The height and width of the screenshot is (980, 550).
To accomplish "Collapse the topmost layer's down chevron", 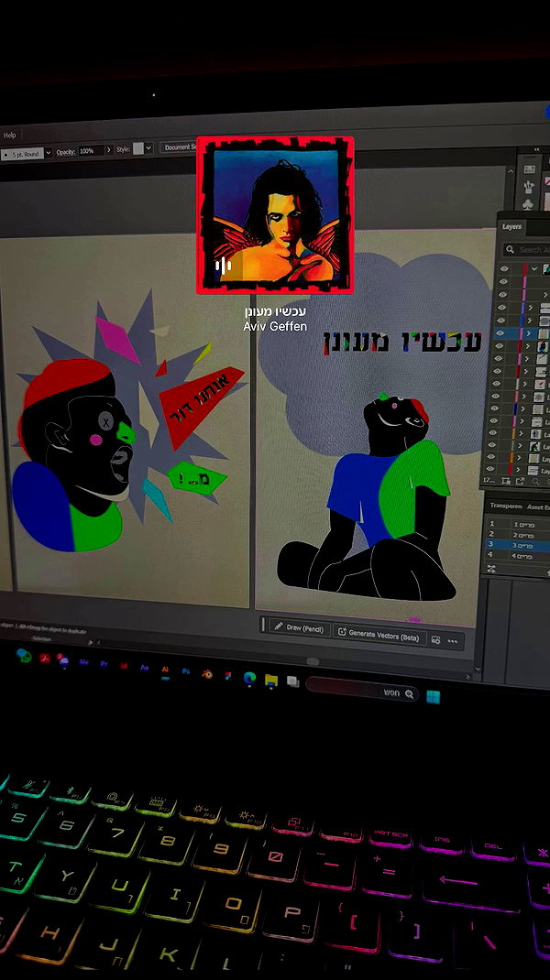I will 534,268.
